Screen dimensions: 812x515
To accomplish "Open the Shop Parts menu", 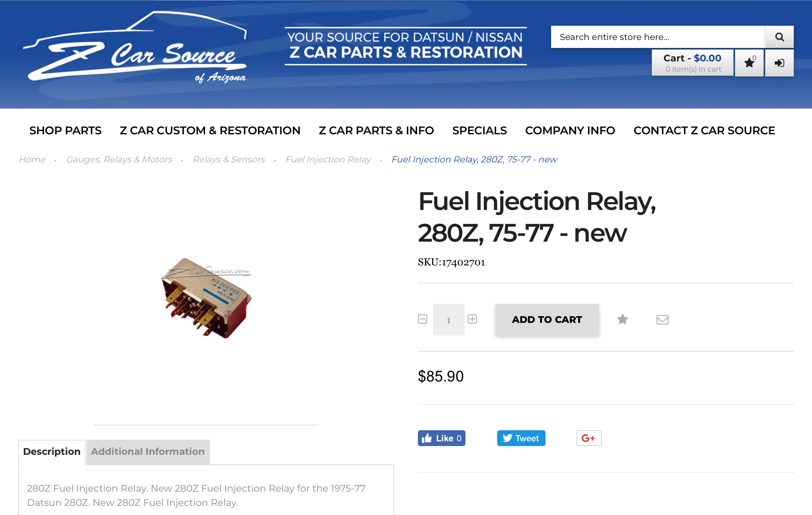I will 65,130.
